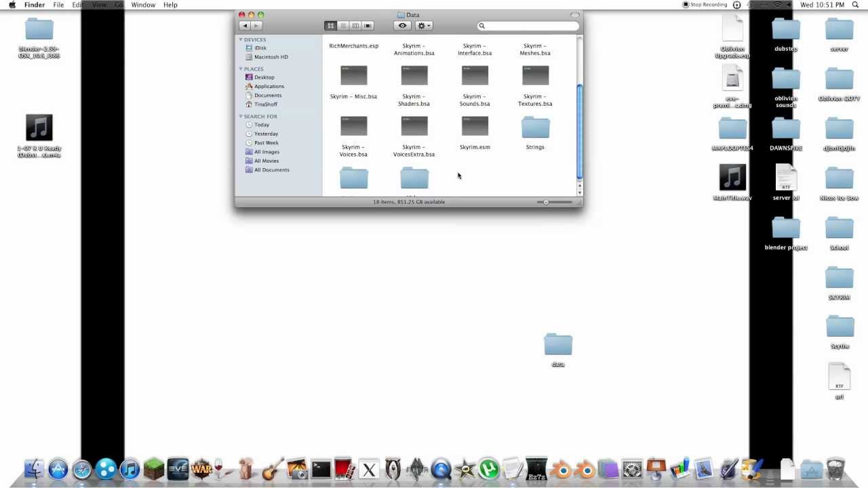The width and height of the screenshot is (868, 488).
Task: Open the Window menu
Action: (143, 5)
